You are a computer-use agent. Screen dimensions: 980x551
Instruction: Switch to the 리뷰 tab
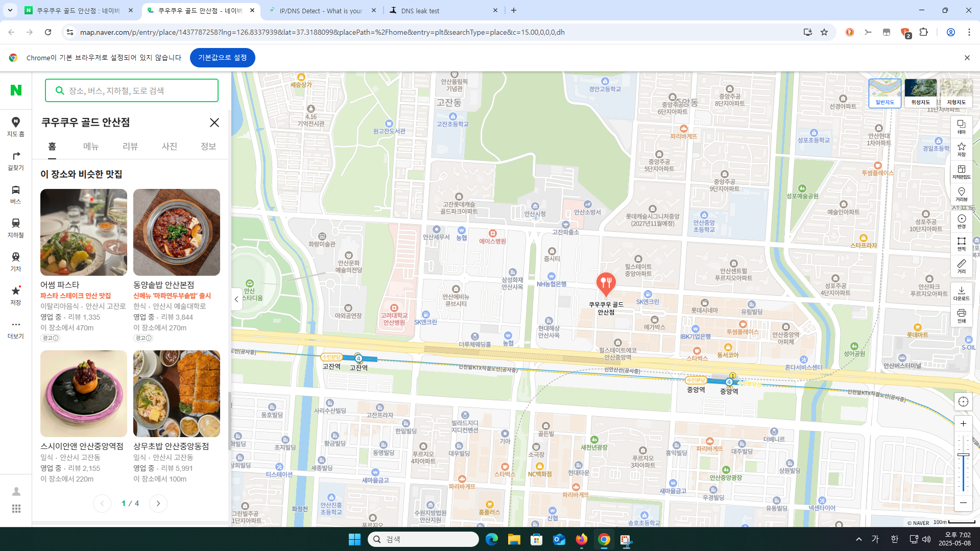coord(130,147)
